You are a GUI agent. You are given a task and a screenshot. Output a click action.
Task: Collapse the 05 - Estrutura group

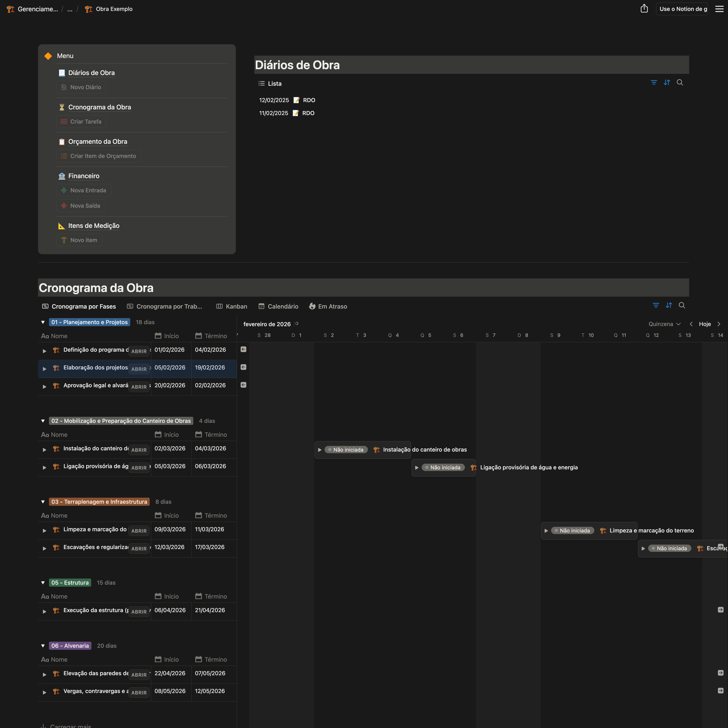pyautogui.click(x=43, y=583)
